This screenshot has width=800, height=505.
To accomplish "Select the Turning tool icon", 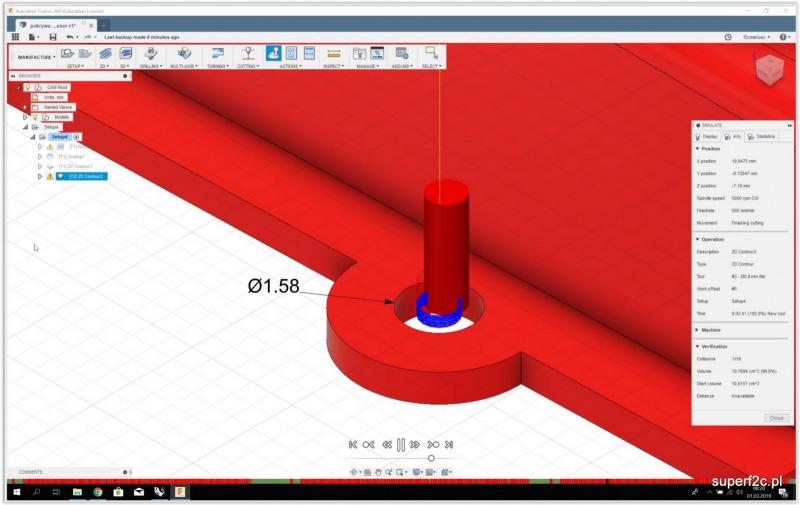I will pos(216,53).
